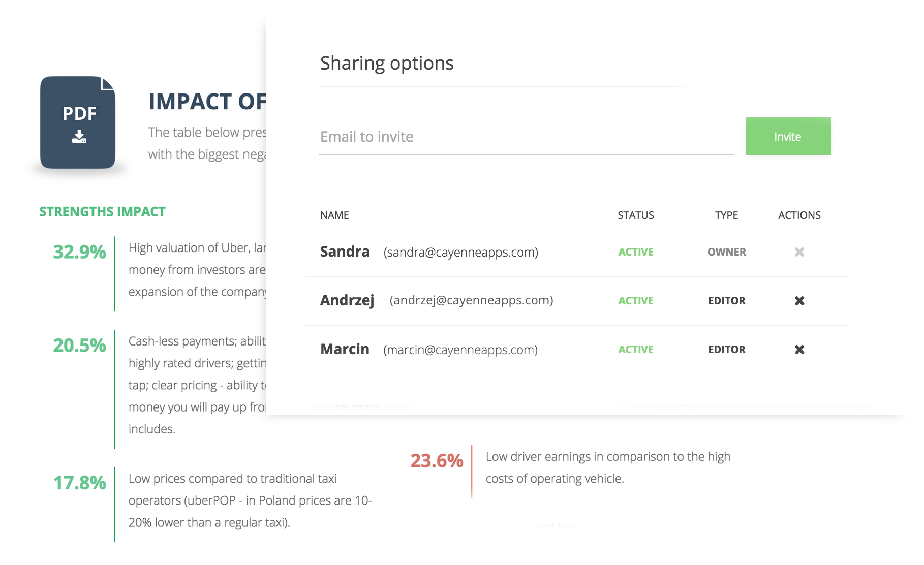Image resolution: width=924 pixels, height=565 pixels.
Task: Click the disabled remove icon for Sandra
Action: pyautogui.click(x=799, y=252)
